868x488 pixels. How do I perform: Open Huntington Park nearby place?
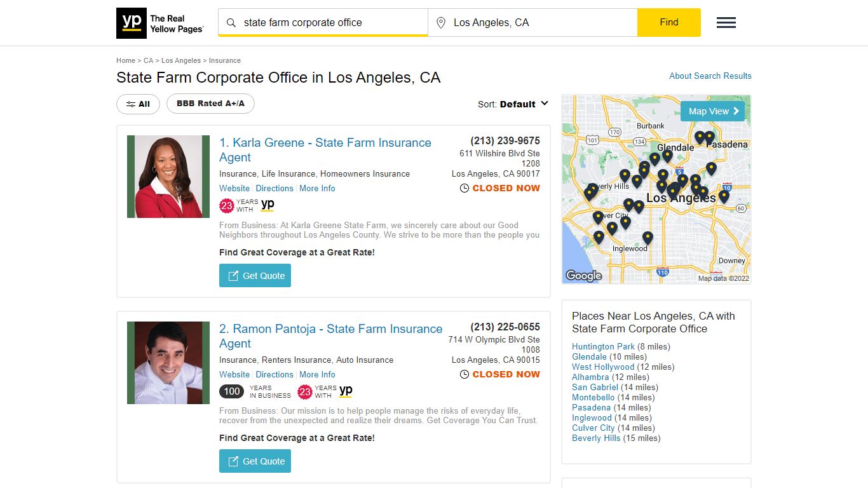click(x=603, y=346)
